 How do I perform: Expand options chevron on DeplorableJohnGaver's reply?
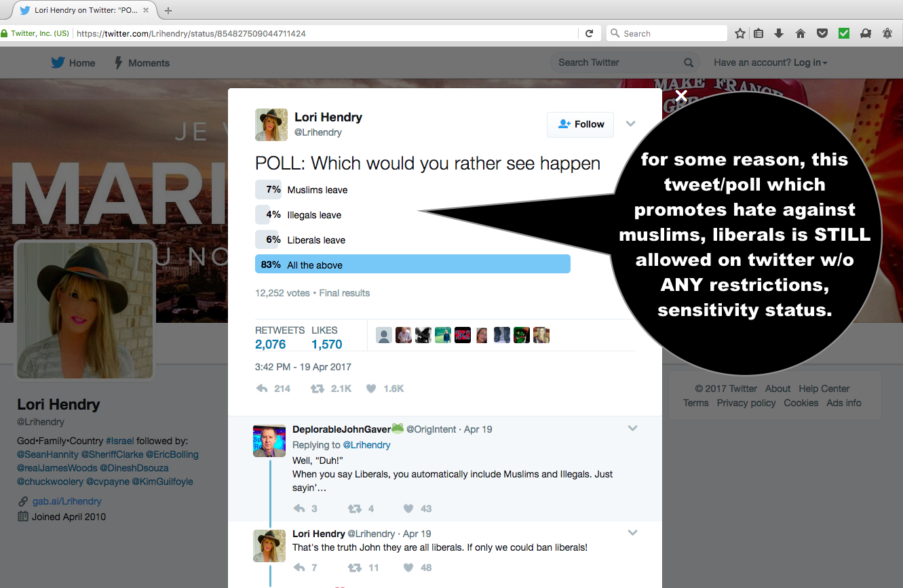pyautogui.click(x=633, y=428)
